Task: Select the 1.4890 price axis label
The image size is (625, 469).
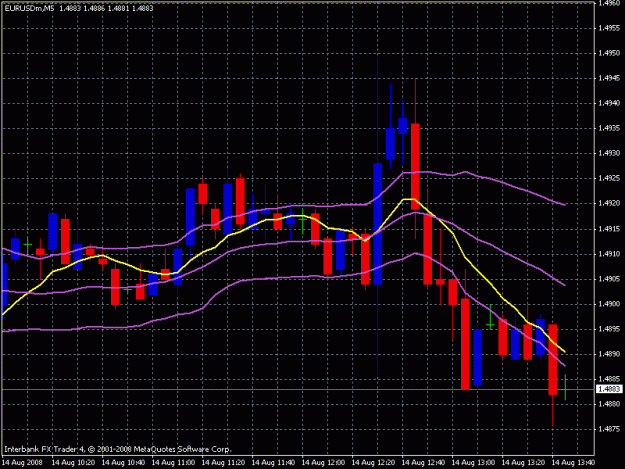Action: click(x=609, y=354)
